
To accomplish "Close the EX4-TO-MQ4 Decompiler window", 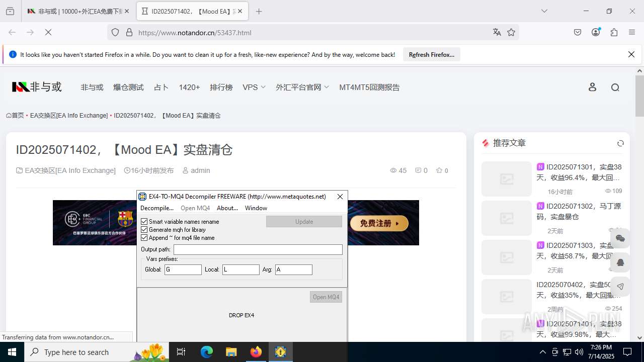I will point(340,197).
